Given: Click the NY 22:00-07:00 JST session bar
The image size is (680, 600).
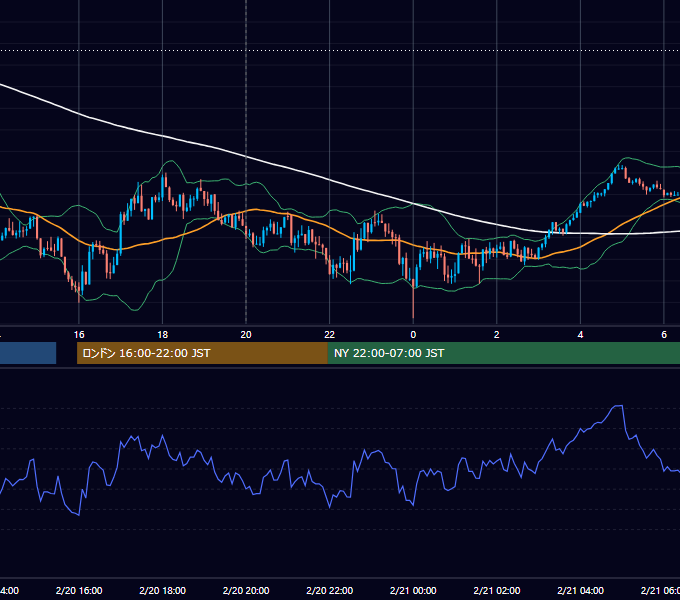Looking at the screenshot, I should tap(503, 353).
